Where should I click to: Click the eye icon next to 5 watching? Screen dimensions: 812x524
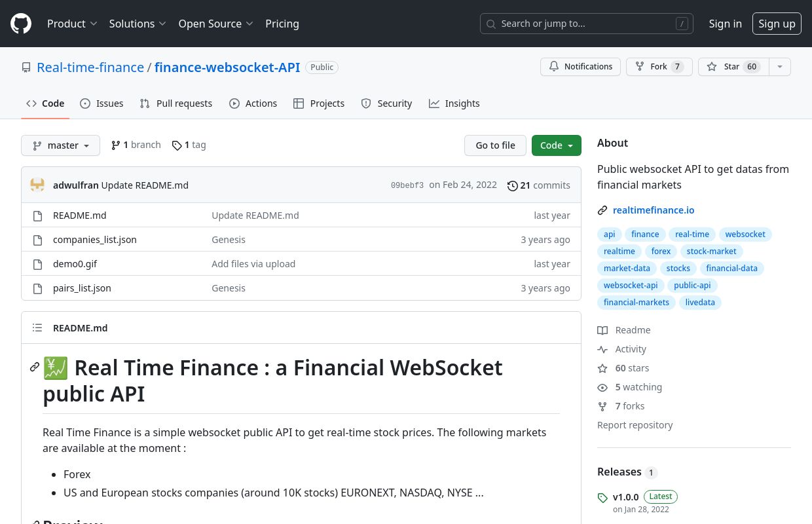pos(602,387)
